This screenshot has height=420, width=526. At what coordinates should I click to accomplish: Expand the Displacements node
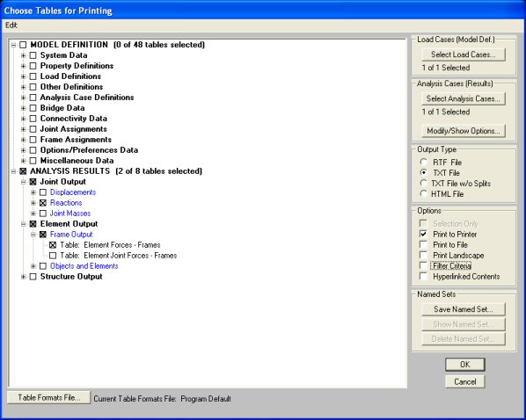(33, 192)
